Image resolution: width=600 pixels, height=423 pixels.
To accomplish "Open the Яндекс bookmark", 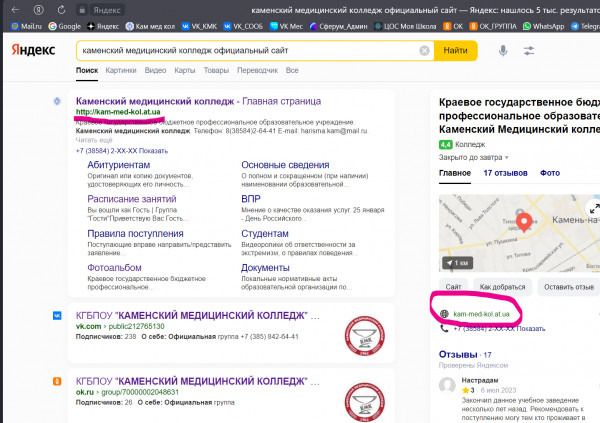I will pos(103,26).
